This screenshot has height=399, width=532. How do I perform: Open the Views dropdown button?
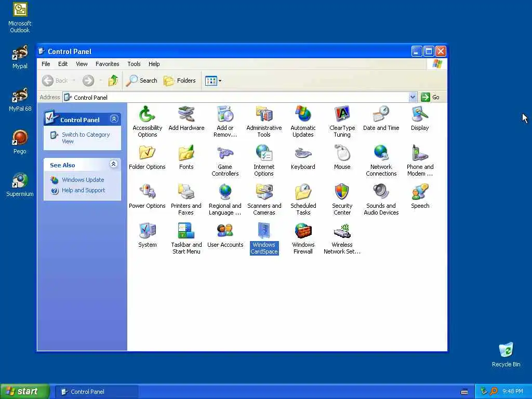tap(213, 81)
